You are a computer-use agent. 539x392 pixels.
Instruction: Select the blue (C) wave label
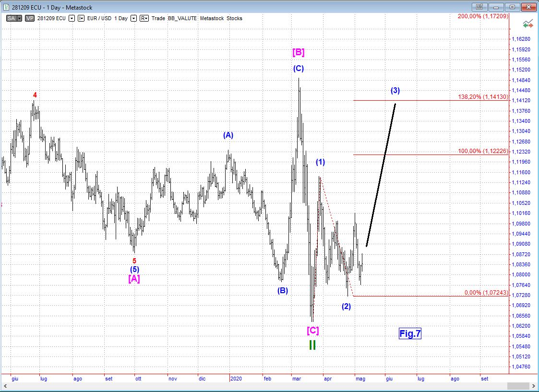coord(299,69)
